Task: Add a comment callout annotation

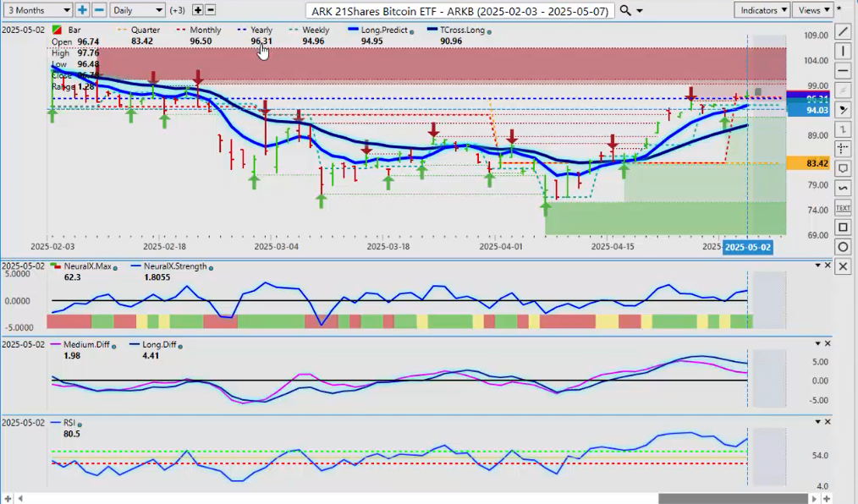Action: (843, 168)
